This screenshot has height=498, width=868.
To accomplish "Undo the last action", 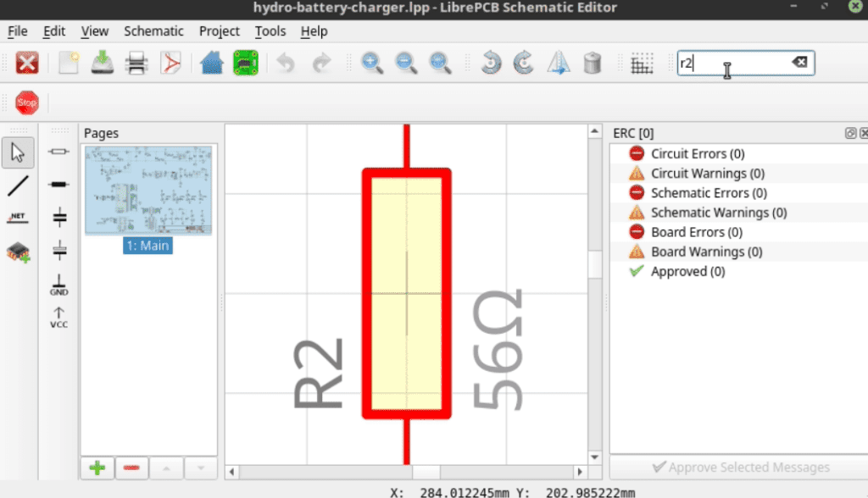I will tap(287, 63).
